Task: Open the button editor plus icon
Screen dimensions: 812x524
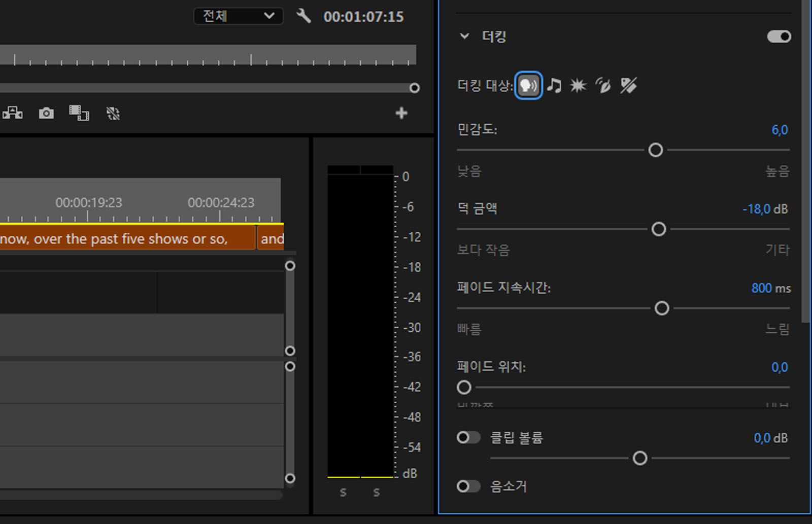Action: pyautogui.click(x=401, y=113)
